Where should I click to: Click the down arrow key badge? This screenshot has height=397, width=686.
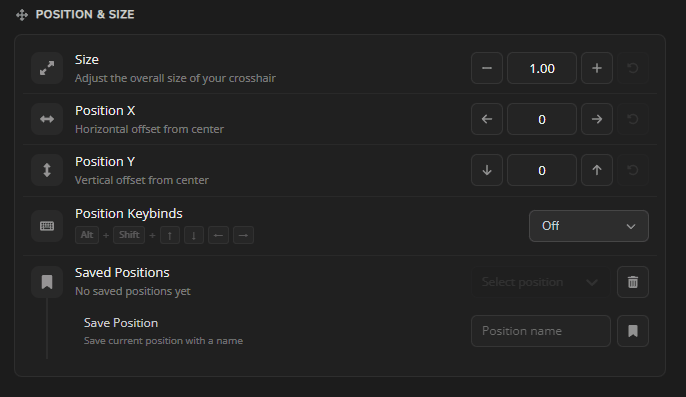point(194,235)
